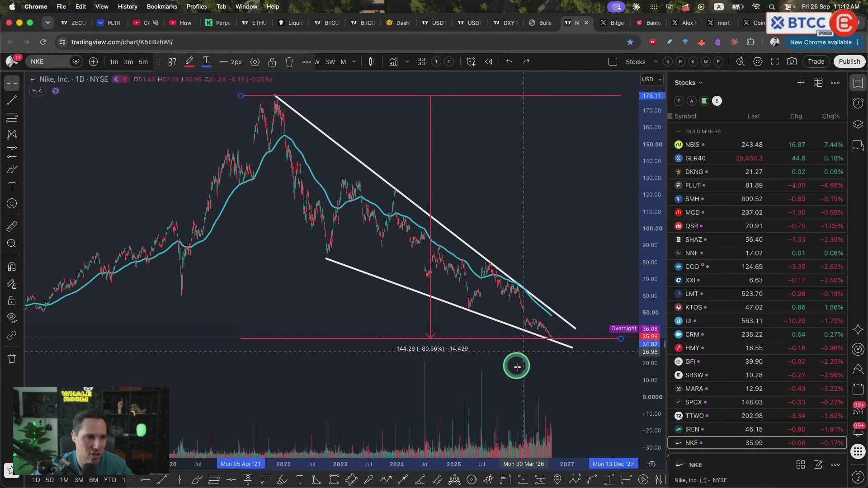Change the selected text color
The height and width of the screenshot is (488, 868).
click(207, 62)
